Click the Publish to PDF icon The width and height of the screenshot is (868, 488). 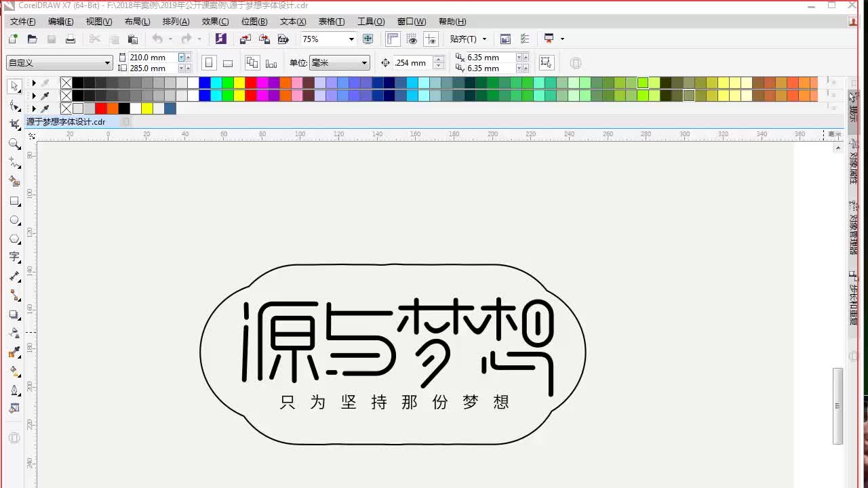pos(283,39)
